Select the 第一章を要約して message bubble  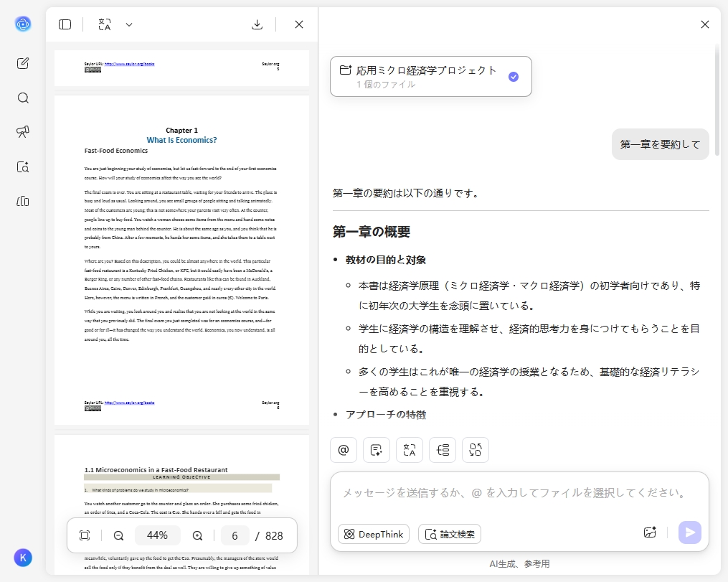click(x=660, y=144)
